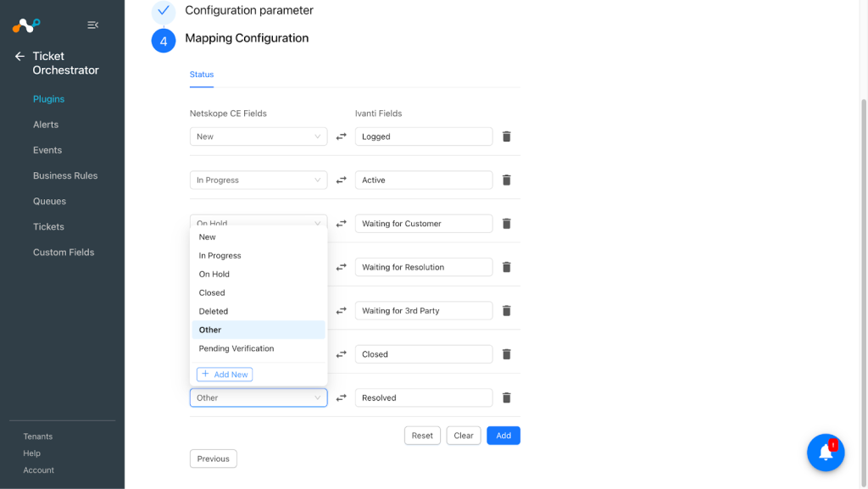Click the Netskope logo icon
This screenshot has width=868, height=489.
pyautogui.click(x=26, y=25)
